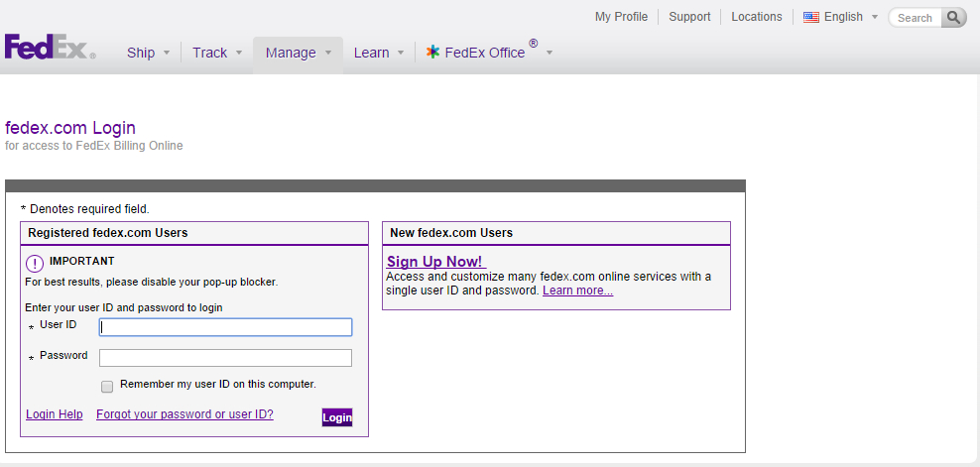This screenshot has height=467, width=980.
Task: Click 'New fedex.com Users' header
Action: click(451, 233)
